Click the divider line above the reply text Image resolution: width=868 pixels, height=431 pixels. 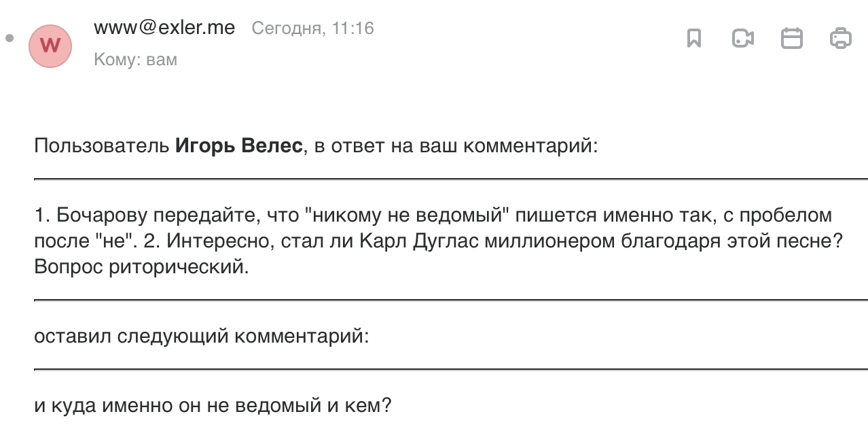click(450, 369)
